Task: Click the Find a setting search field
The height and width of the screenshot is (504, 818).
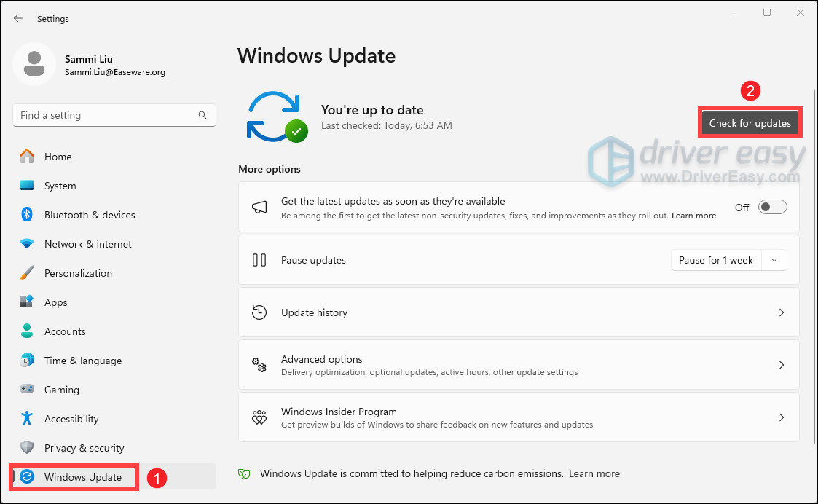Action: pos(106,115)
